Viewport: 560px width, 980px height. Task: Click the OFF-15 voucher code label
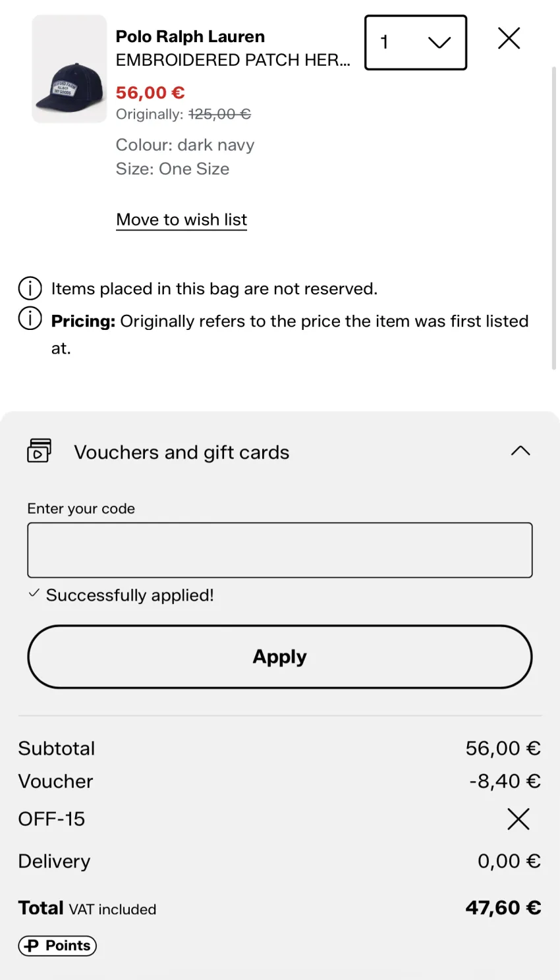pyautogui.click(x=51, y=819)
